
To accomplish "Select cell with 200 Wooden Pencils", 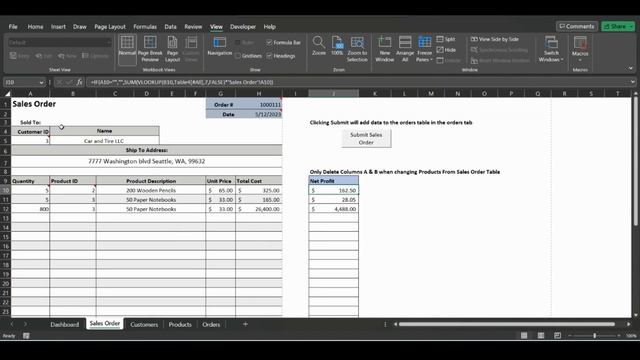I will click(x=151, y=190).
